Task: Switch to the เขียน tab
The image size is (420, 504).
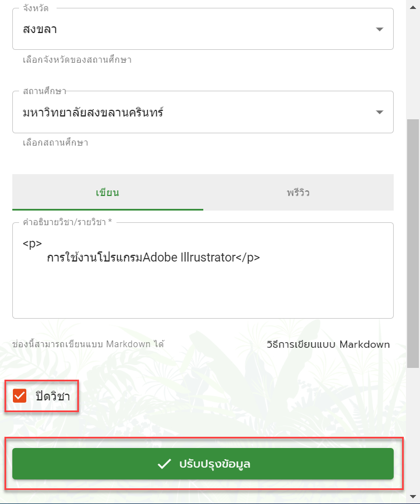Action: (x=108, y=192)
